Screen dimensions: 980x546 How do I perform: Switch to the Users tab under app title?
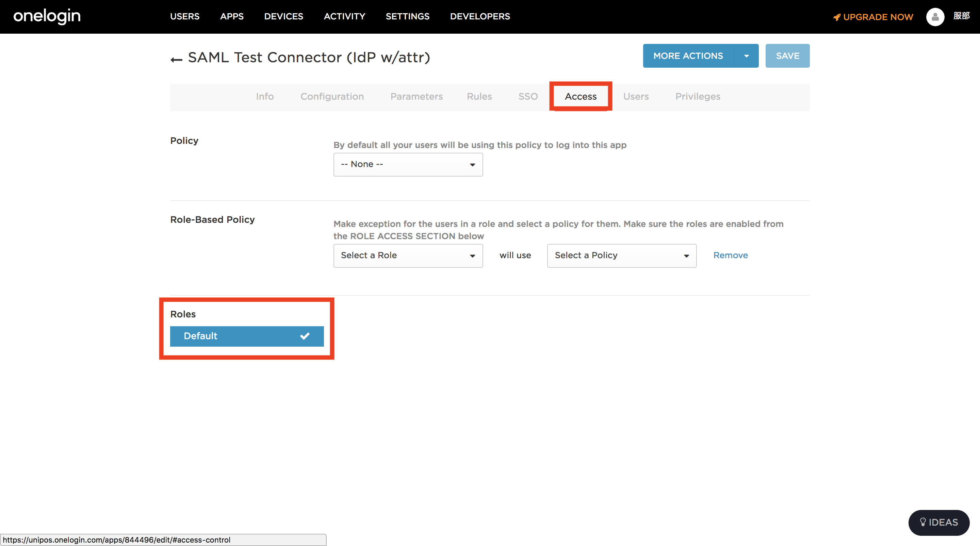tap(636, 97)
